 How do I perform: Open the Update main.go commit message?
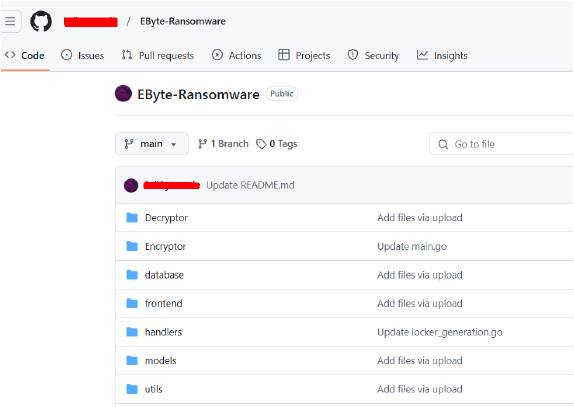tap(412, 246)
